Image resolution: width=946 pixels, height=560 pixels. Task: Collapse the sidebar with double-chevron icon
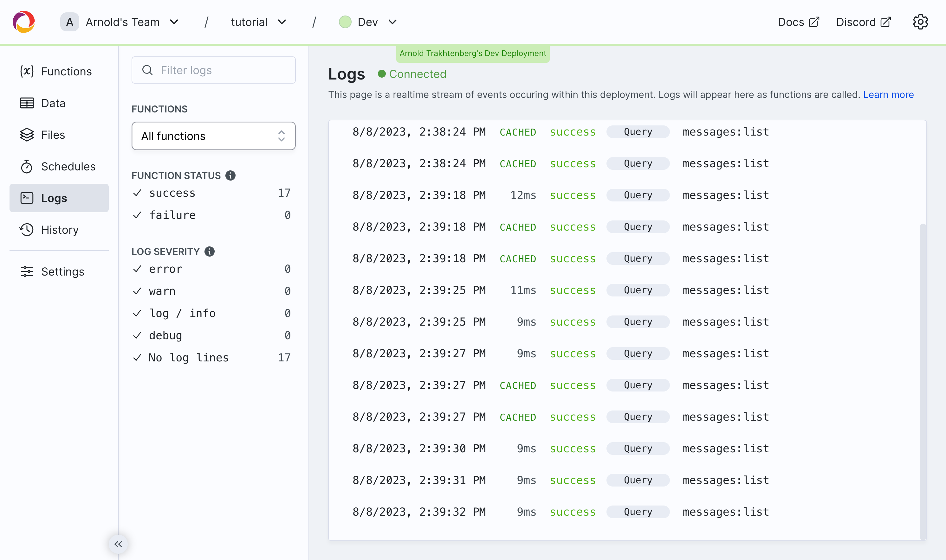pos(118,544)
